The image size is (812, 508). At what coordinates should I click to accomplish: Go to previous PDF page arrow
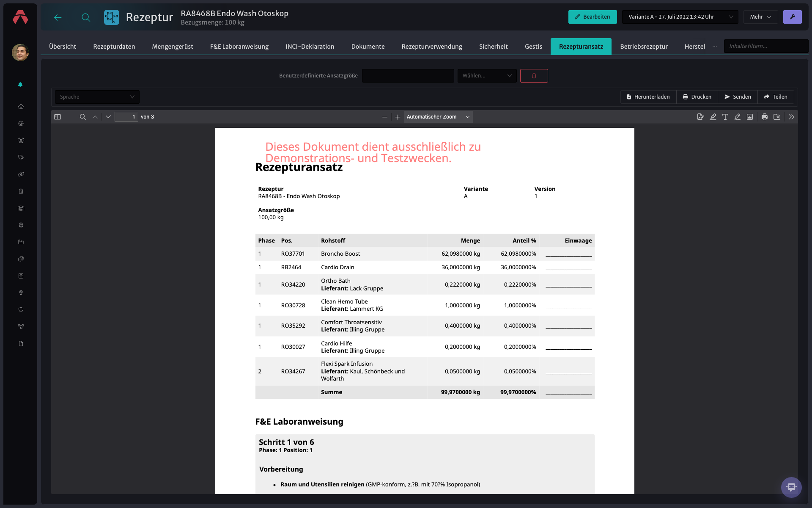[x=95, y=117]
